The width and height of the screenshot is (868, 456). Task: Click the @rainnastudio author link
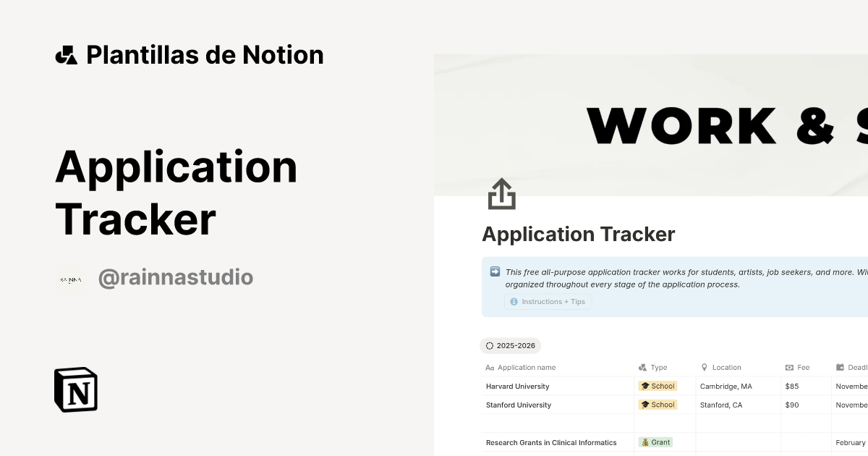[x=176, y=277]
